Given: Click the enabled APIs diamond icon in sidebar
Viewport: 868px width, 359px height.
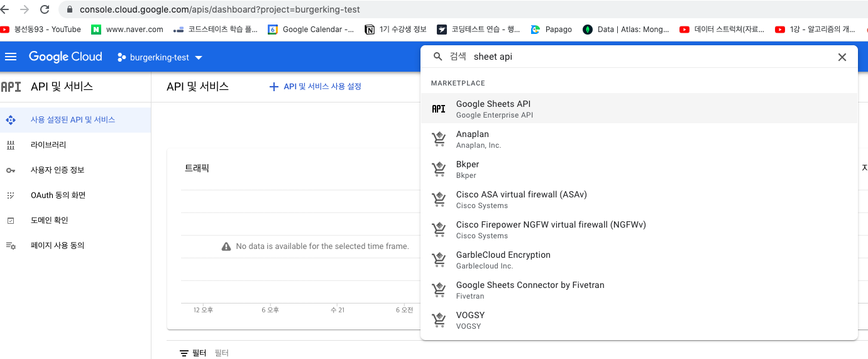Looking at the screenshot, I should (11, 119).
